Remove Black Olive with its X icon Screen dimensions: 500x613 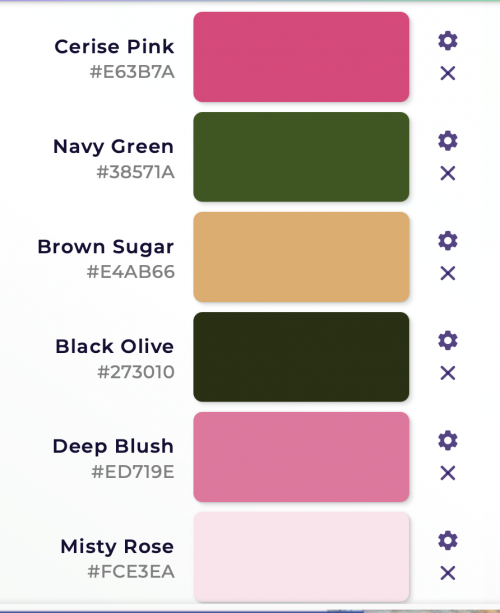point(448,373)
